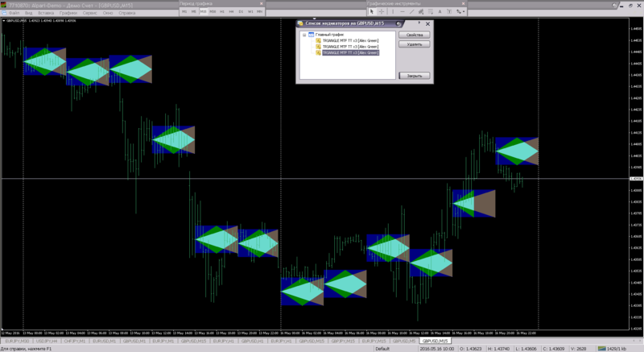Select the text label tool
This screenshot has height=352, width=644.
(x=450, y=11)
